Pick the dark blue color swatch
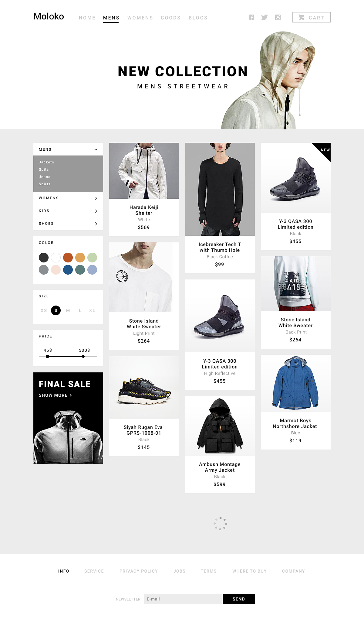Viewport: 364px width, 633px height. [68, 270]
